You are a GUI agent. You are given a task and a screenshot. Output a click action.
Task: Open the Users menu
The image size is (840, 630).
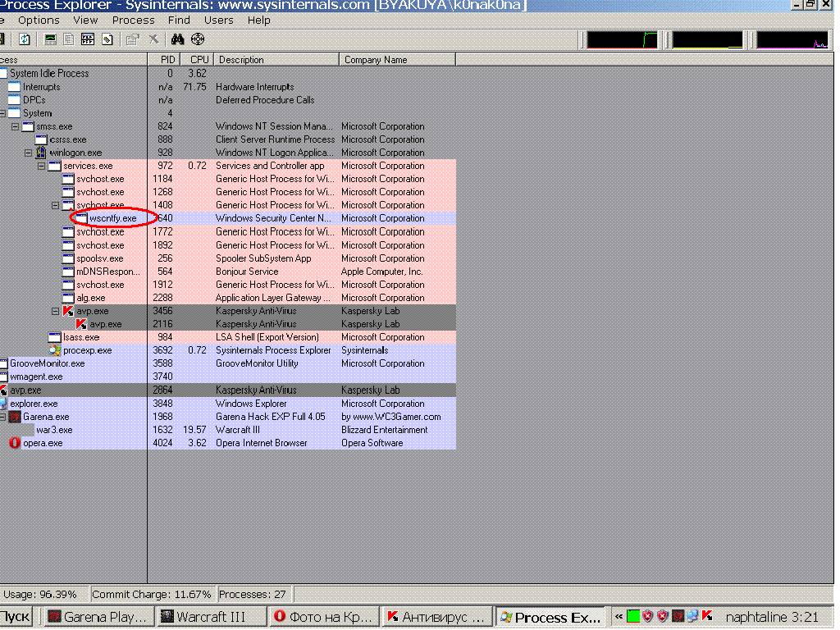[x=218, y=20]
